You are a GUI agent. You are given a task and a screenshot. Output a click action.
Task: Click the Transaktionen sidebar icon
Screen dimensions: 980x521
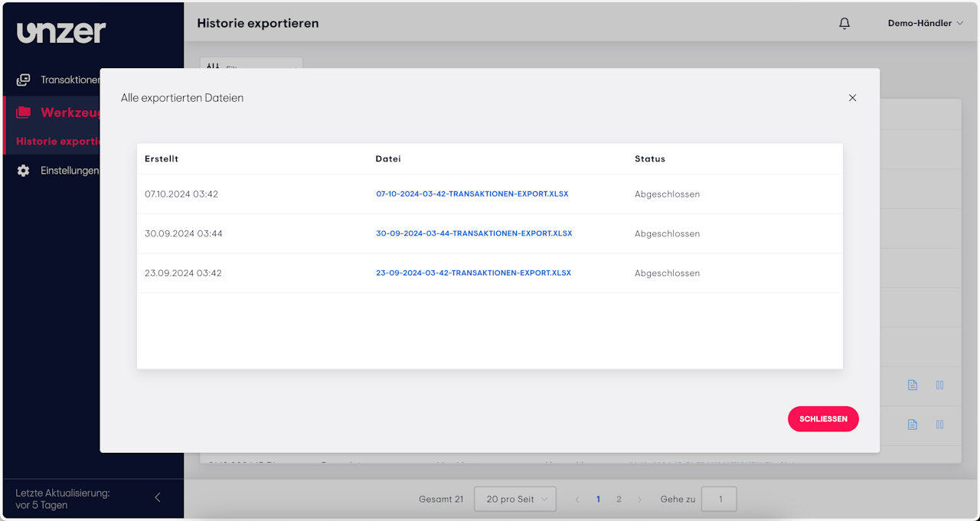point(24,80)
